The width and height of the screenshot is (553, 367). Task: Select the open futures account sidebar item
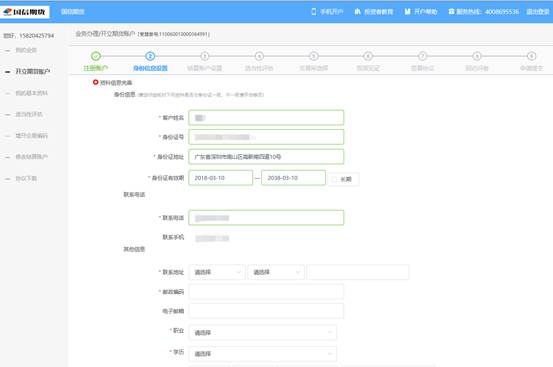tap(32, 72)
